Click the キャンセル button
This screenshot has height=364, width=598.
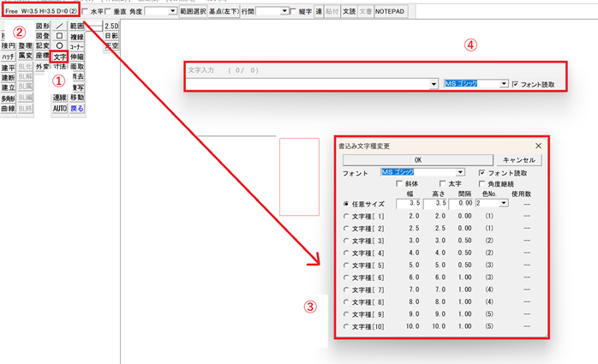[x=519, y=159]
